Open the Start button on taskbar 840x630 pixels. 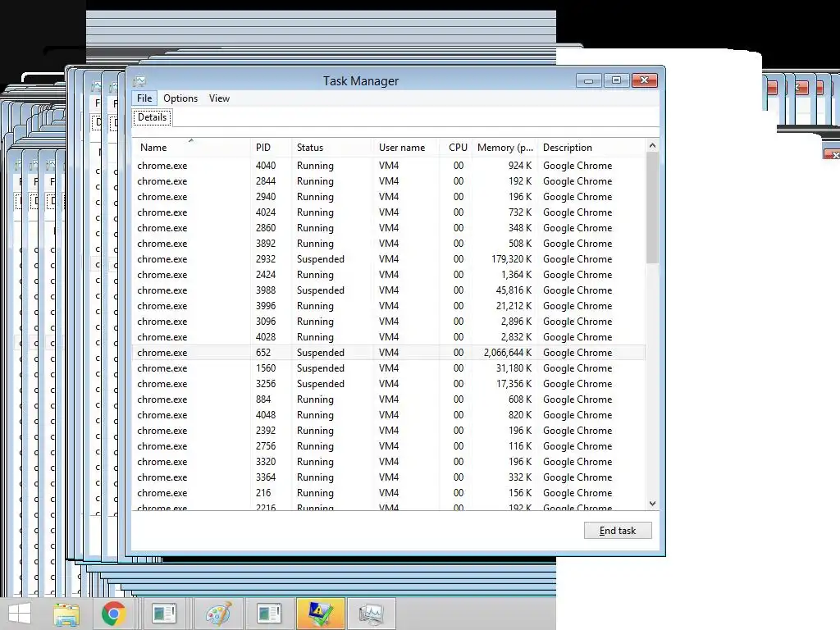[x=20, y=614]
